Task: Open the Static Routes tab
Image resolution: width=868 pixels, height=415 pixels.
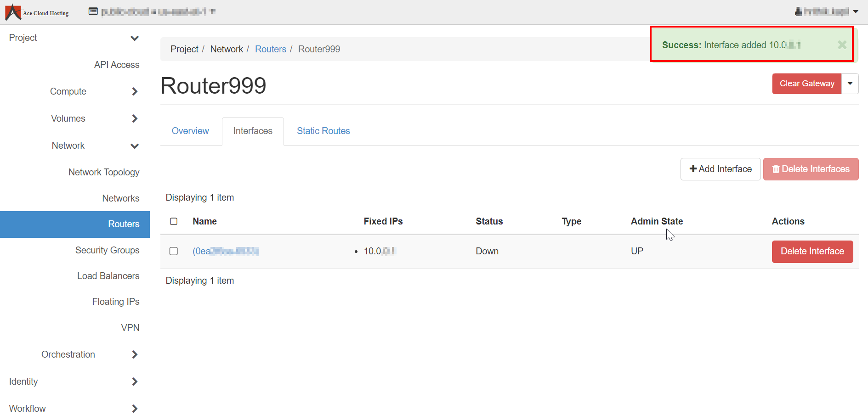Action: pos(323,131)
